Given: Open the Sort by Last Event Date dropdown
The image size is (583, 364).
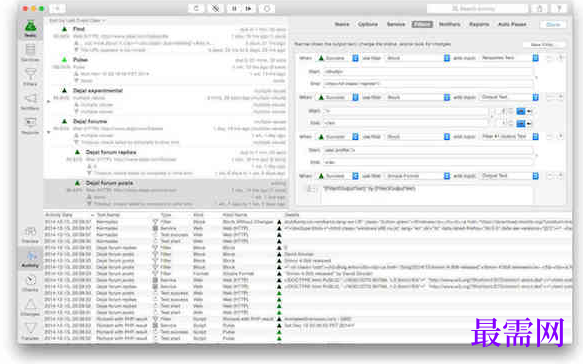Looking at the screenshot, I should [x=77, y=20].
